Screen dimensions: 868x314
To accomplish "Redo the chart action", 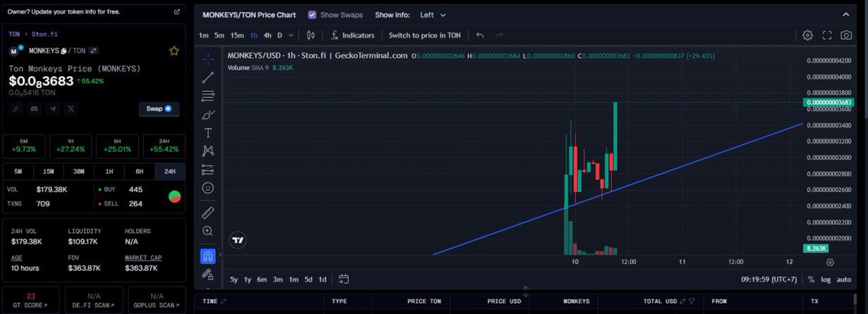I will (499, 35).
